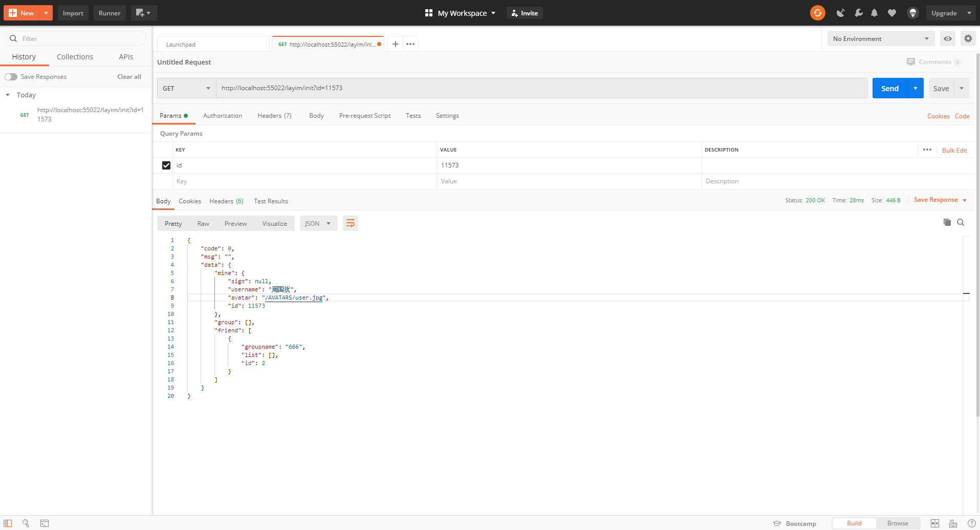Open the GET method dropdown
The image size is (980, 530).
pyautogui.click(x=186, y=88)
